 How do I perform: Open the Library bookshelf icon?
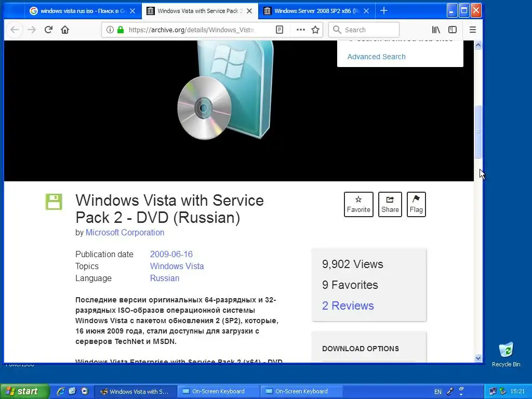tap(436, 30)
